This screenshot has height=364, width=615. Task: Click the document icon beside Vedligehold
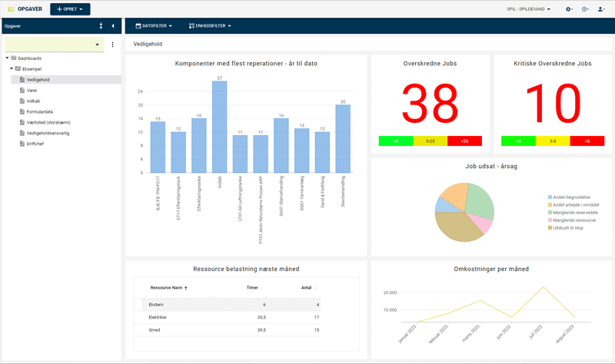(22, 80)
